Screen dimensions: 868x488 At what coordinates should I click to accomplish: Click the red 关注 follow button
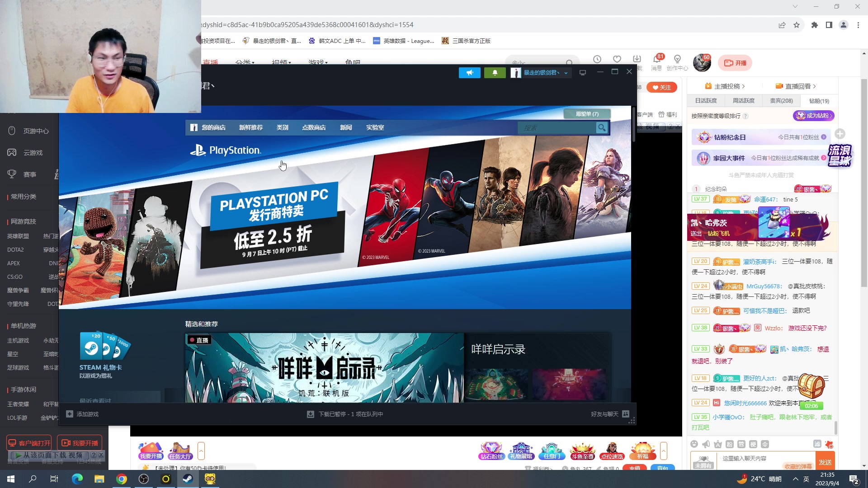[x=661, y=87]
